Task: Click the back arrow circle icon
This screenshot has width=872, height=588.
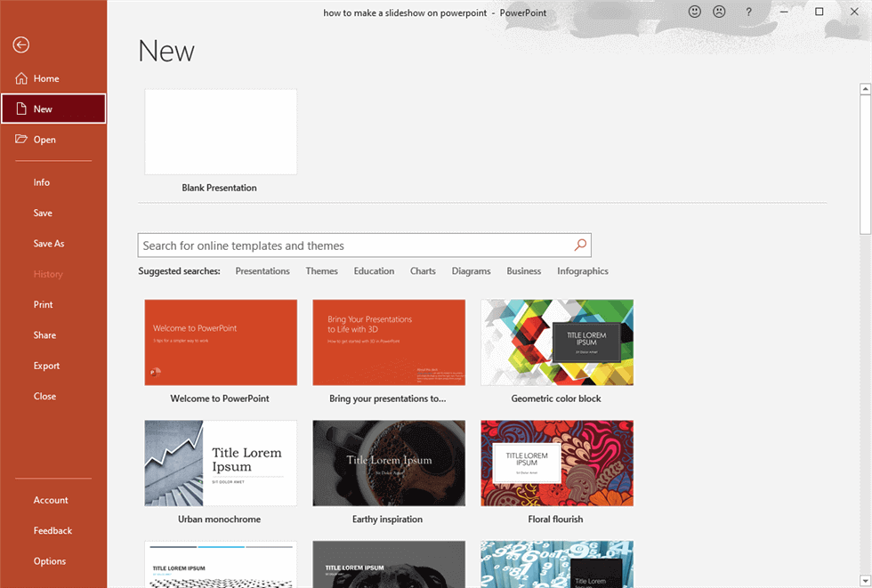Action: 21,44
